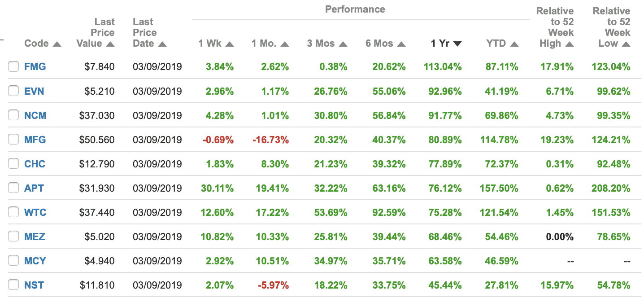Open the NCM stock page
Viewport: 644px width, 298px height.
[35, 115]
